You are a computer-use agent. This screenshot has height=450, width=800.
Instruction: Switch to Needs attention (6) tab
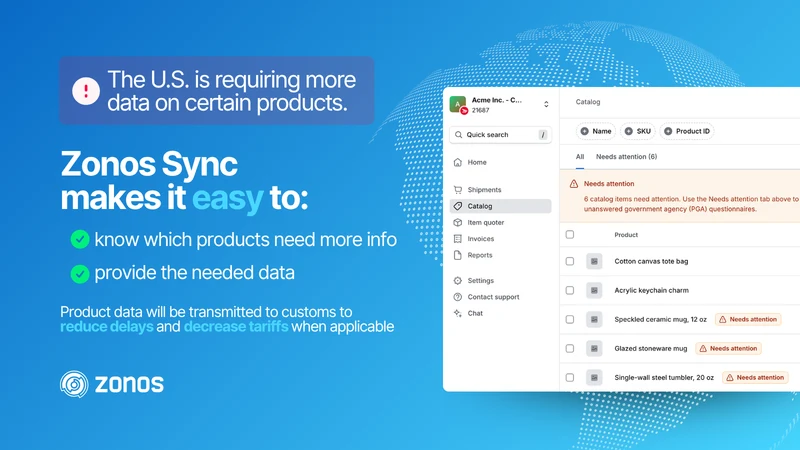[x=627, y=157]
